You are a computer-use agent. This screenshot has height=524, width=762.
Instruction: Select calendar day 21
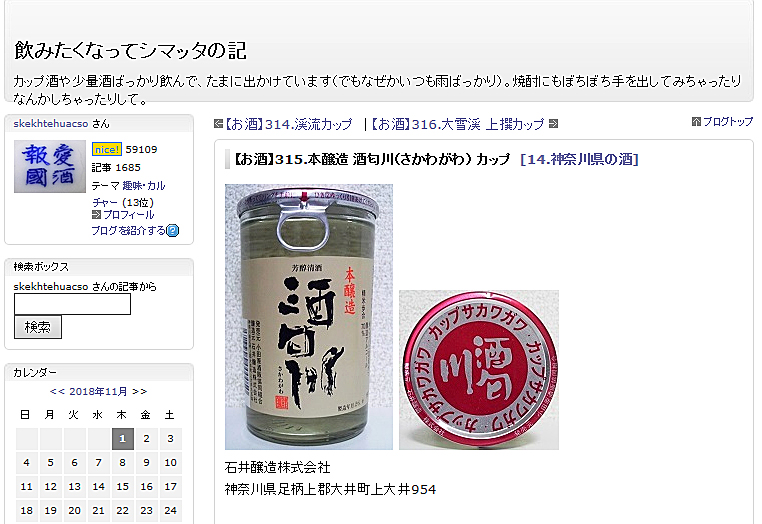point(99,510)
